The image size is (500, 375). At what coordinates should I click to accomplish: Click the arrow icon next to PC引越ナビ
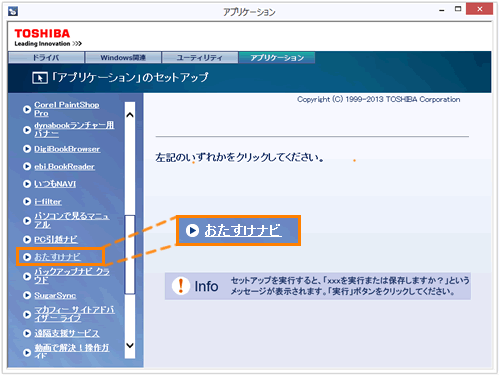[27, 239]
